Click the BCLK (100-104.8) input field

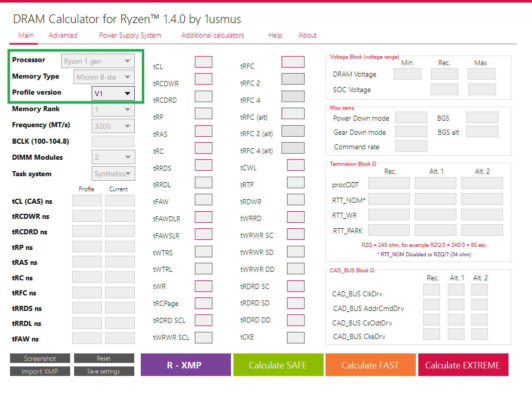(x=113, y=141)
